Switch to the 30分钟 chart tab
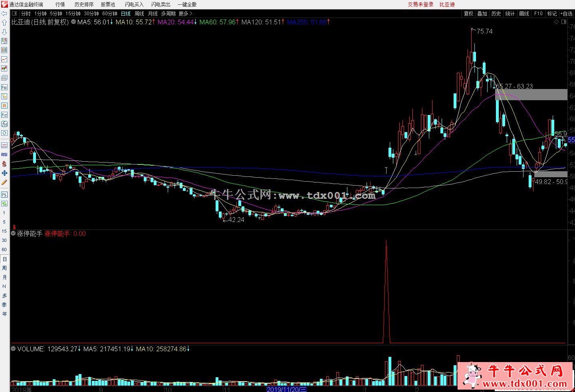 [x=91, y=14]
